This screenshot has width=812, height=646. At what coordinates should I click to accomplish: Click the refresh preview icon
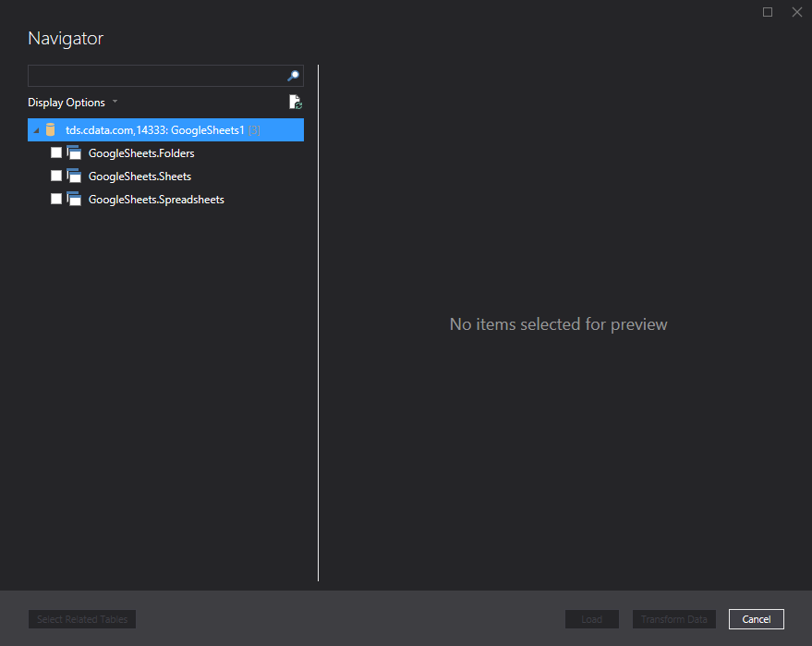[x=295, y=102]
